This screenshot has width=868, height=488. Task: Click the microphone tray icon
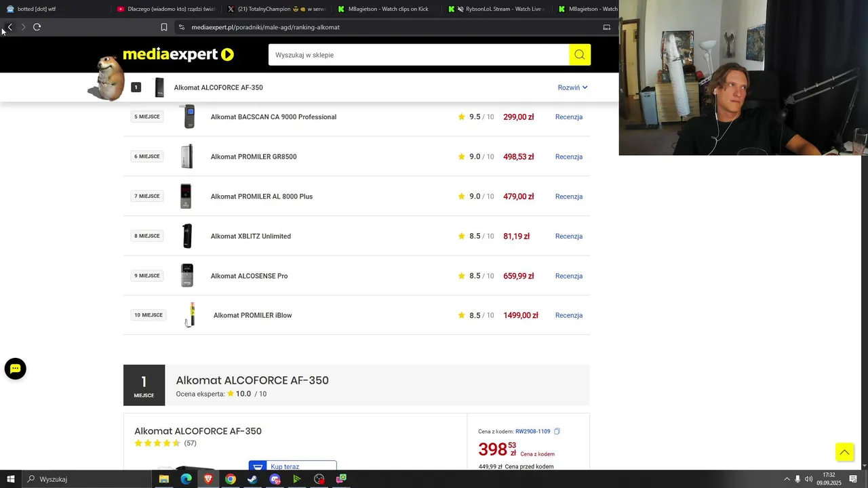[797, 479]
